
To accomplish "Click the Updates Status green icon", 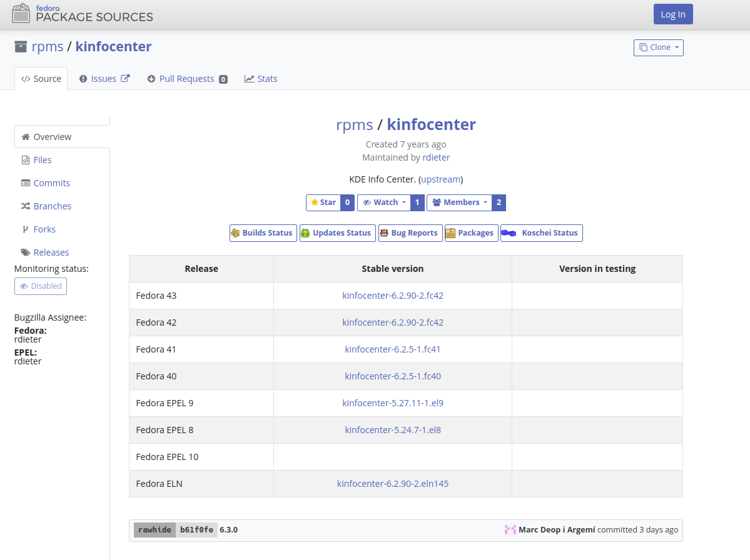I will click(305, 232).
